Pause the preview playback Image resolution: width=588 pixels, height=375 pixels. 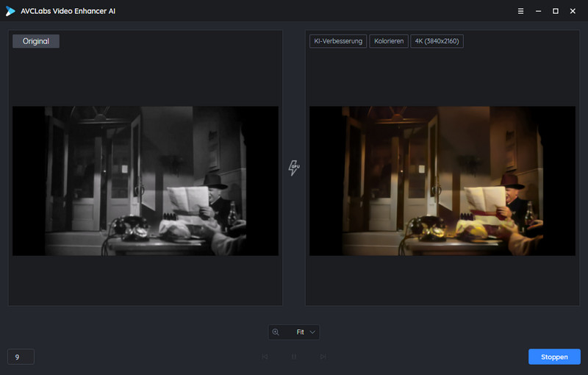point(294,357)
